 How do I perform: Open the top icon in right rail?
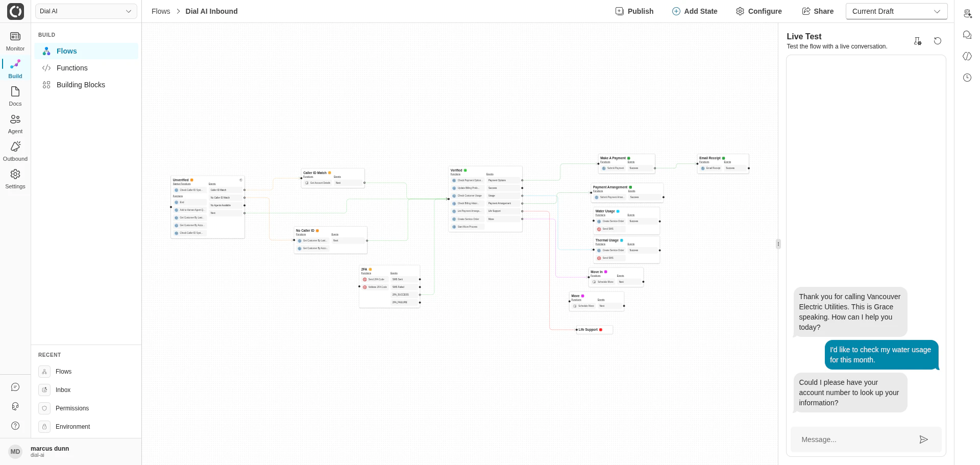[x=967, y=14]
